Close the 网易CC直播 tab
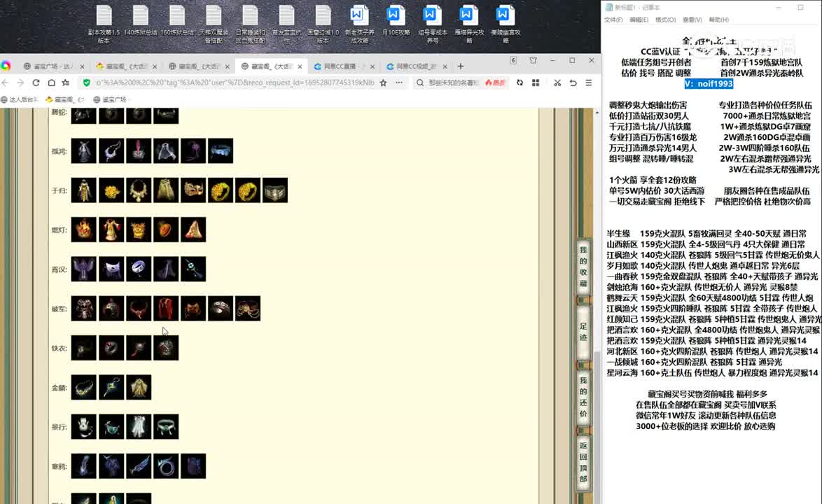The height and width of the screenshot is (504, 822). 372,66
